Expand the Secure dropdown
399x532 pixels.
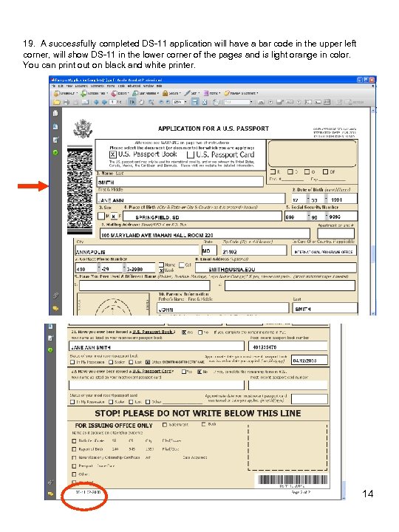180,93
